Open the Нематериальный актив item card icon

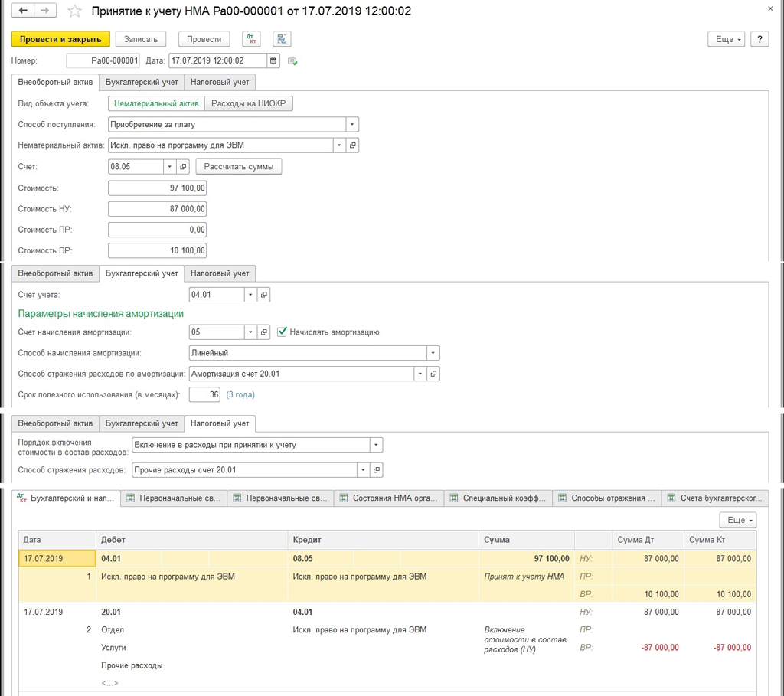pyautogui.click(x=352, y=145)
